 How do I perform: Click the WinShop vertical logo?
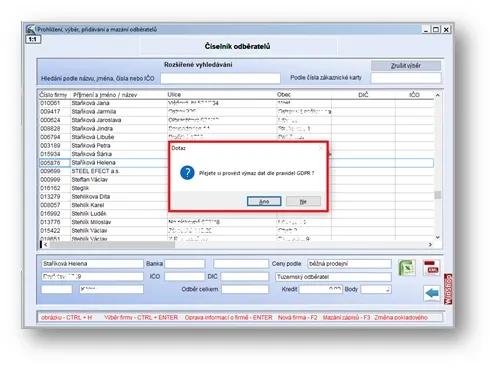[448, 289]
